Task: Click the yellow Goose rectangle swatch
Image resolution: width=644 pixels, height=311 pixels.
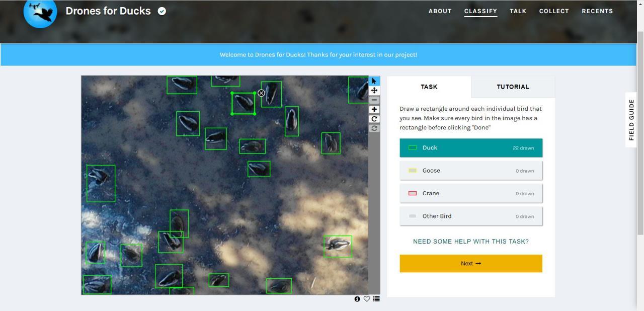Action: tap(413, 171)
